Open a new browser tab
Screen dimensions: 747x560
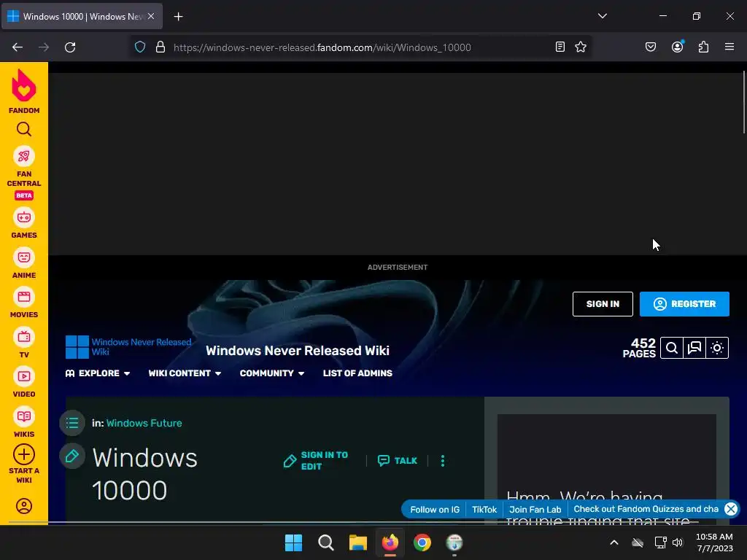pos(178,17)
